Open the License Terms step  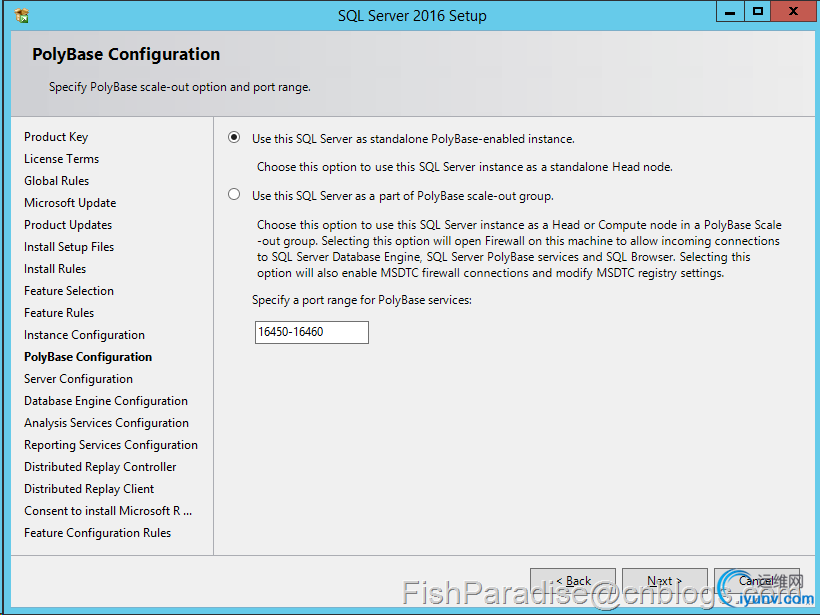point(61,159)
